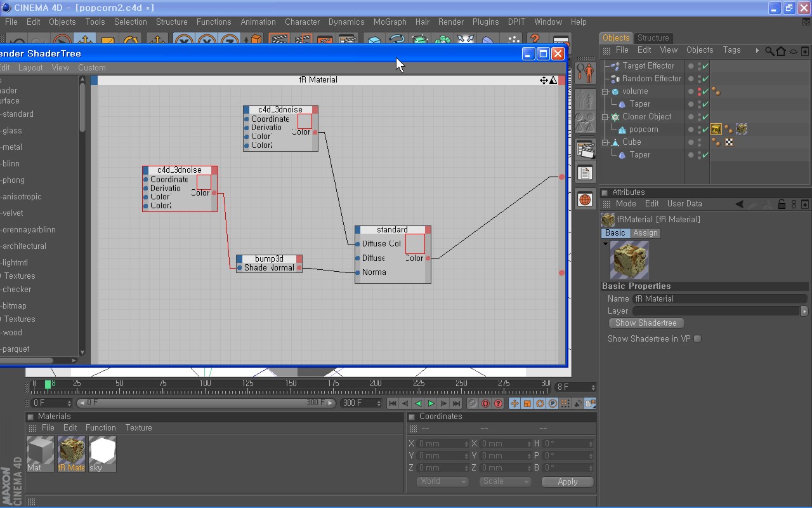
Task: Click the new panel plus icon in Objects manager
Action: point(805,51)
